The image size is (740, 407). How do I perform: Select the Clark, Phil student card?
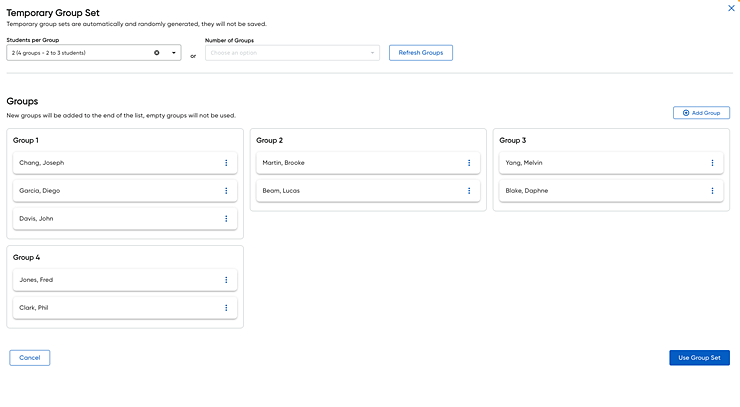[x=125, y=308]
